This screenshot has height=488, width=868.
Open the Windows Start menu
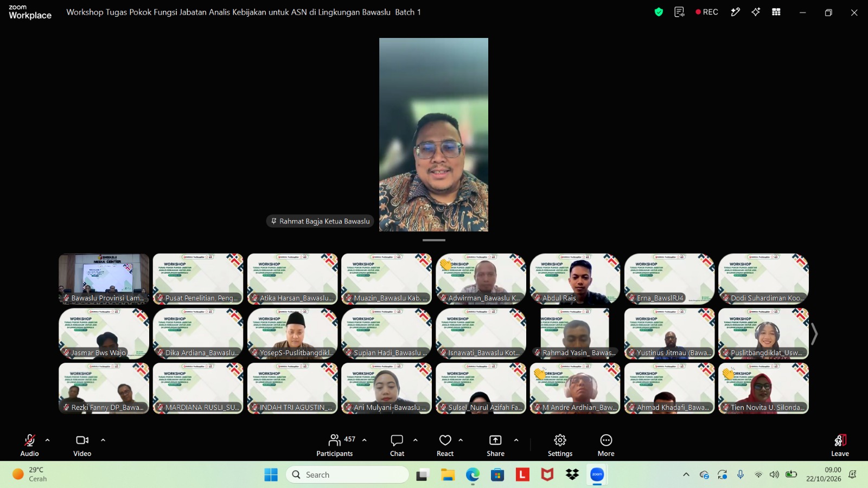coord(271,475)
